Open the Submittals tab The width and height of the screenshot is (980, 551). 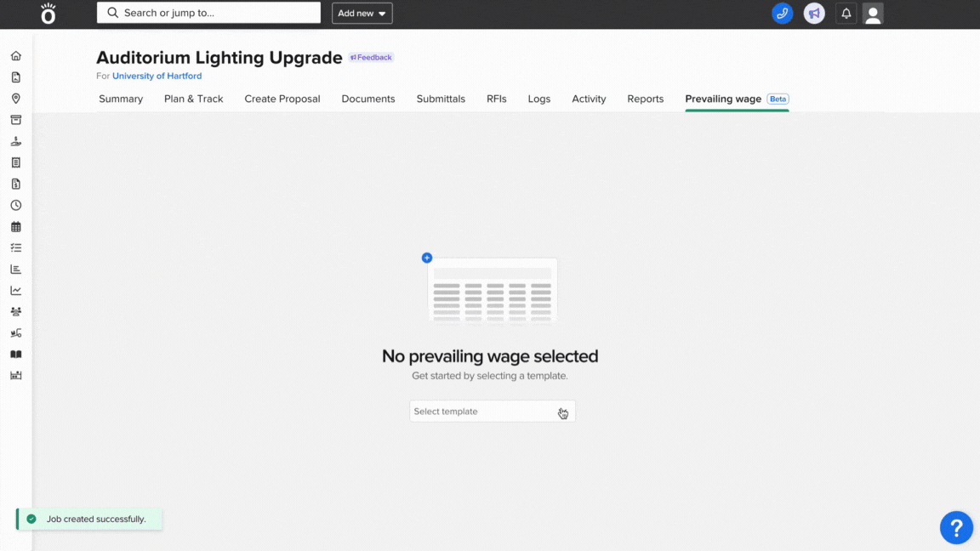pyautogui.click(x=441, y=99)
